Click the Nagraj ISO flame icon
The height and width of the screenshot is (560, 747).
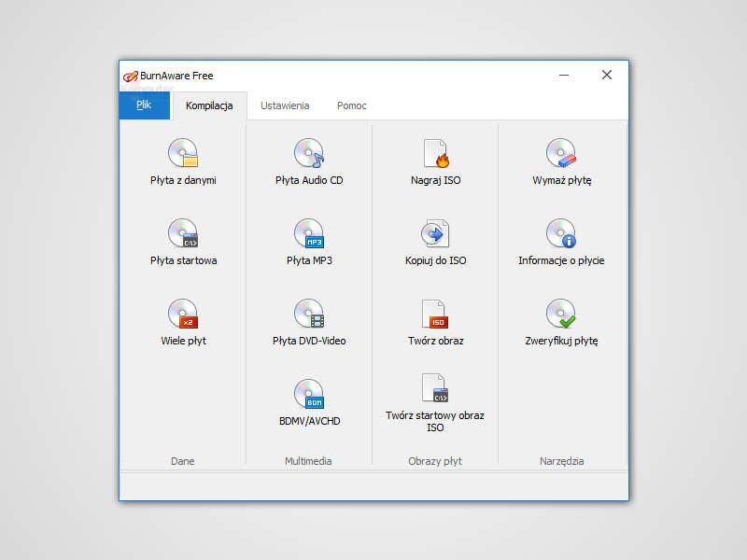click(x=435, y=152)
